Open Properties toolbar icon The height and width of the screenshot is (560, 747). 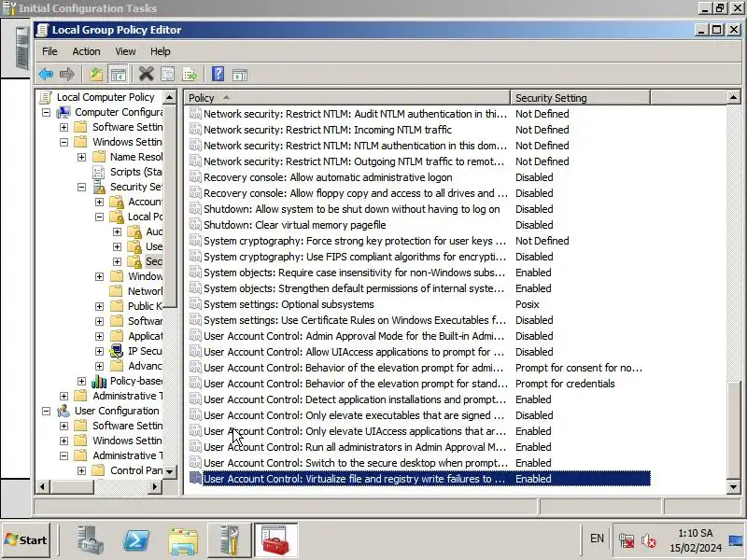pyautogui.click(x=168, y=75)
